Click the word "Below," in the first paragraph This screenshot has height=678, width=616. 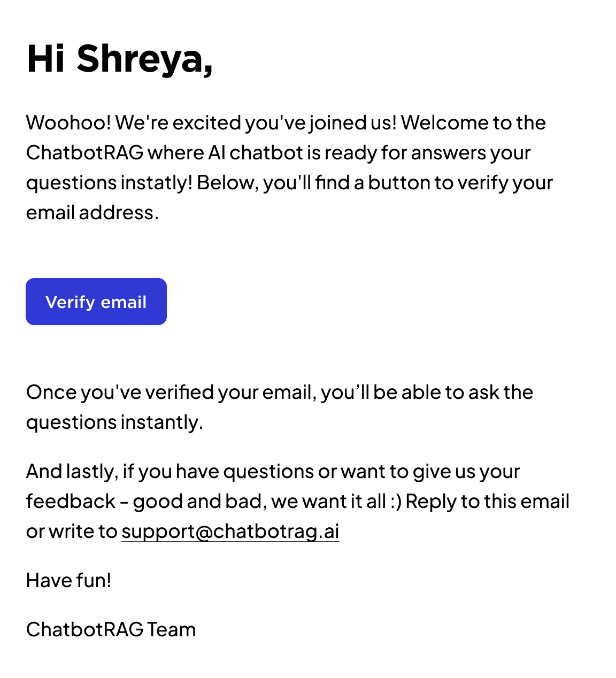pyautogui.click(x=228, y=183)
